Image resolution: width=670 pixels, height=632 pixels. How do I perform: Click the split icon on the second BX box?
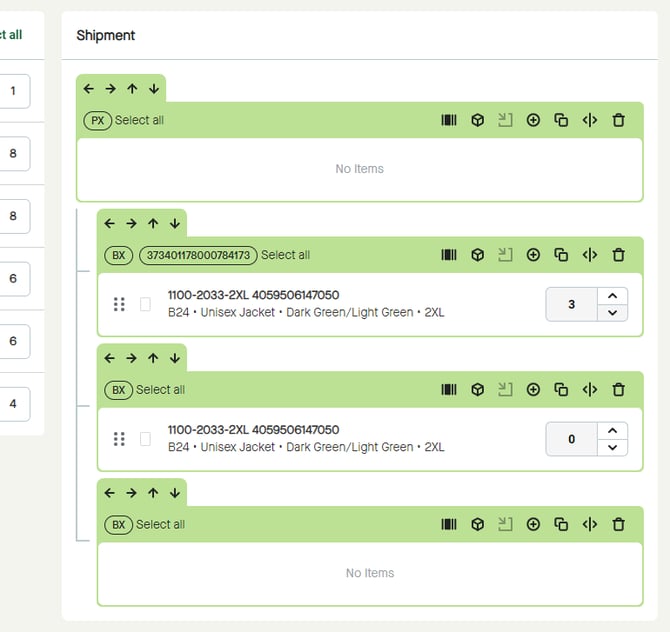point(590,390)
